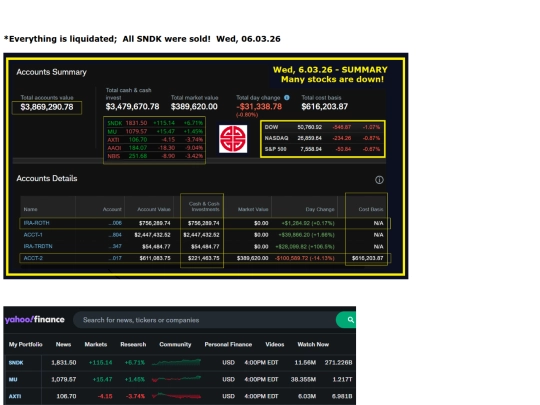Click ACCT-2 account value $611,083.75
This screenshot has height=405, width=540.
point(155,258)
